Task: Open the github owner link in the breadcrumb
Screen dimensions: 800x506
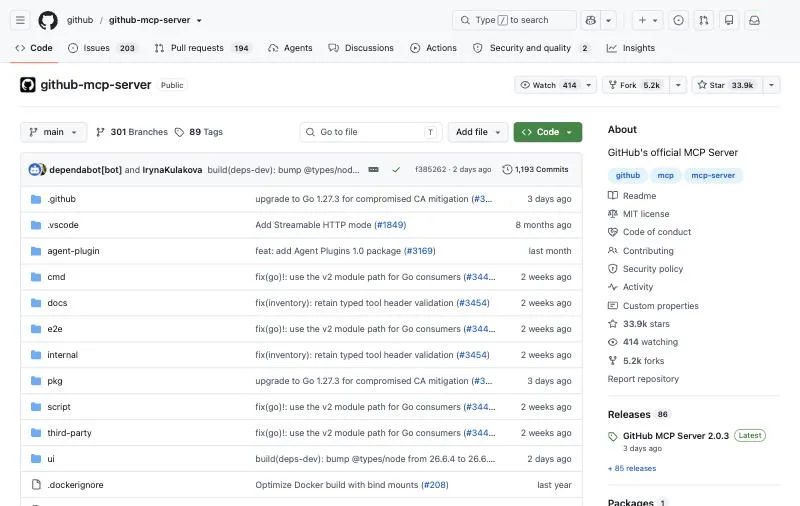Action: click(80, 20)
